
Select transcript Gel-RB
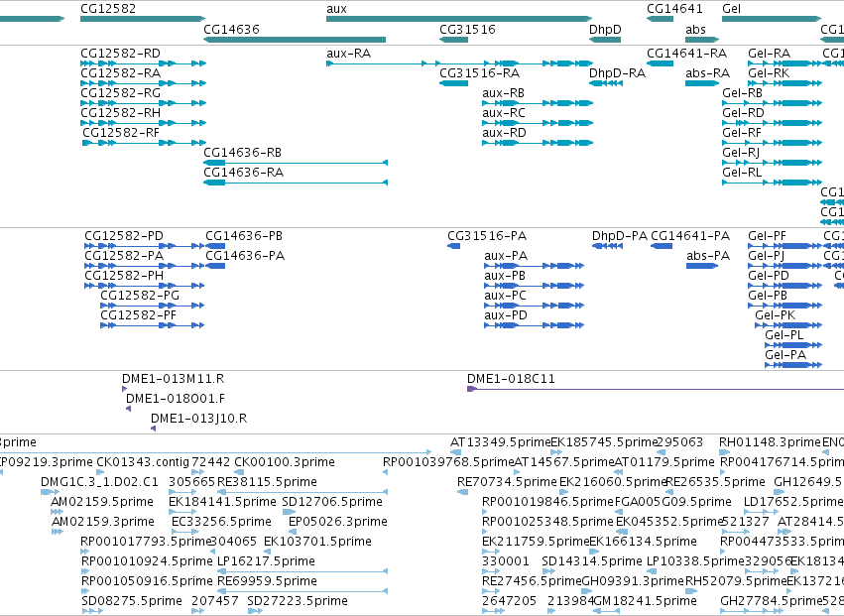(742, 93)
